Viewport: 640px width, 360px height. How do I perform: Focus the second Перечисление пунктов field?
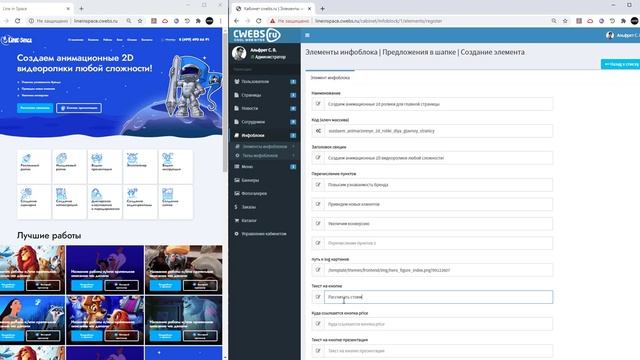(438, 204)
